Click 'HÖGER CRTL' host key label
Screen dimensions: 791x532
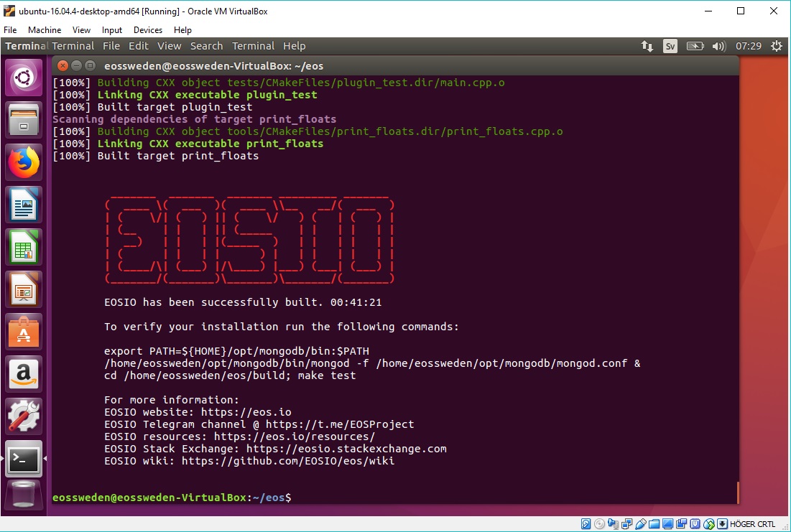click(752, 524)
